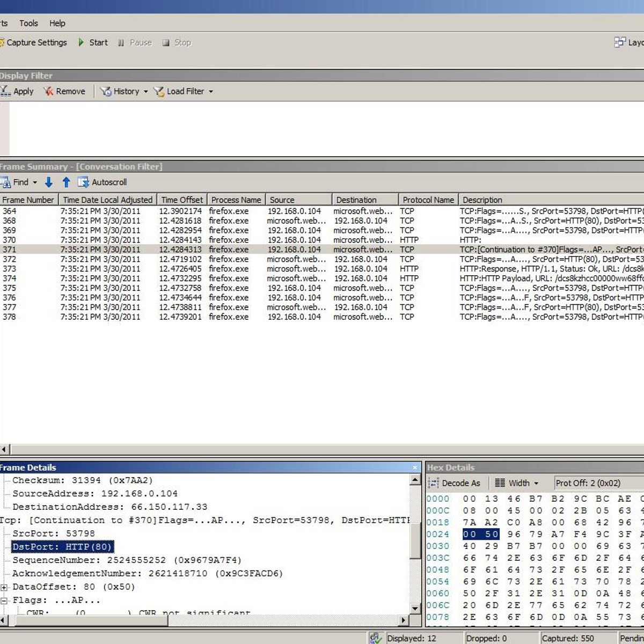Select the Tcp Continuation to #370 row
The height and width of the screenshot is (644, 644).
pyautogui.click(x=205, y=521)
